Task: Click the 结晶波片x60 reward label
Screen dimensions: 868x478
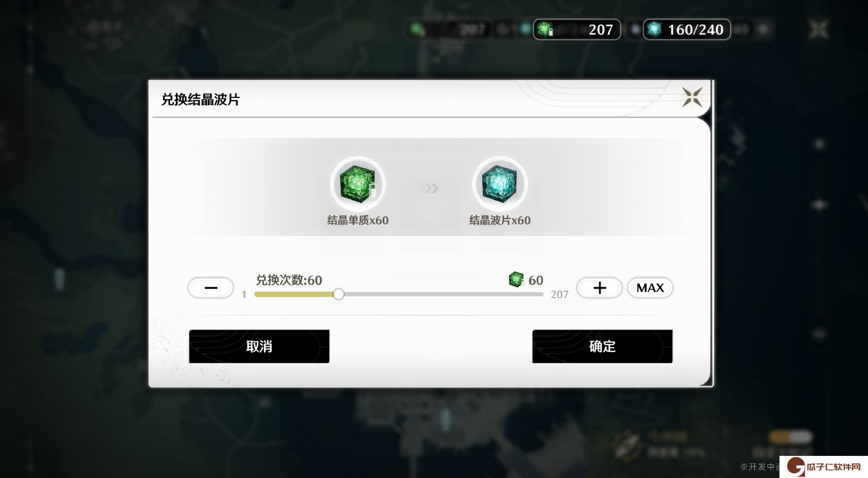Action: click(500, 220)
